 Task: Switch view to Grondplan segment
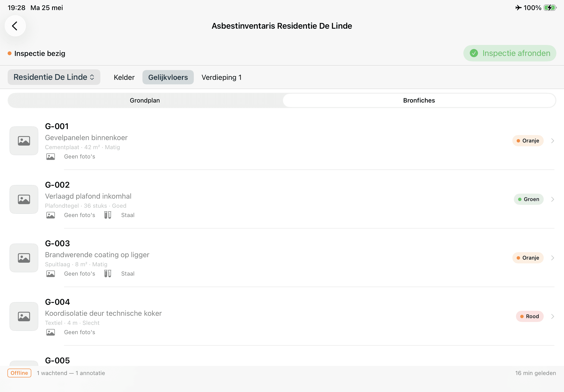point(145,100)
